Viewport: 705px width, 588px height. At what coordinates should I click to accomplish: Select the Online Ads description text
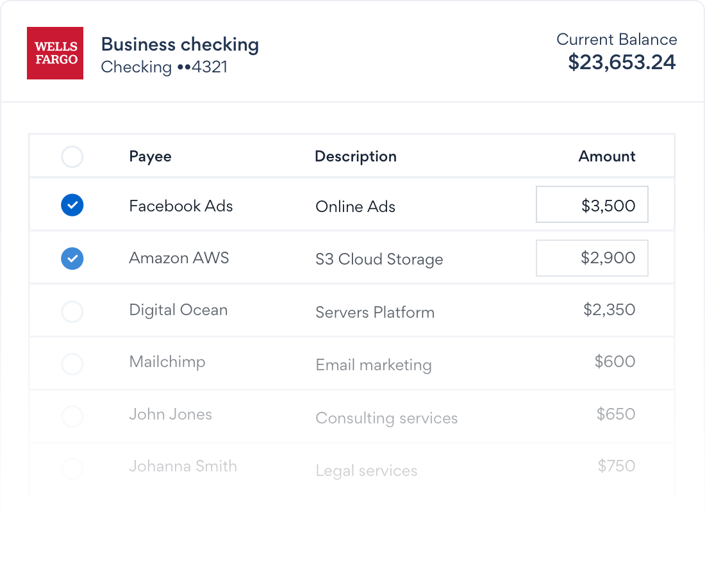point(355,206)
